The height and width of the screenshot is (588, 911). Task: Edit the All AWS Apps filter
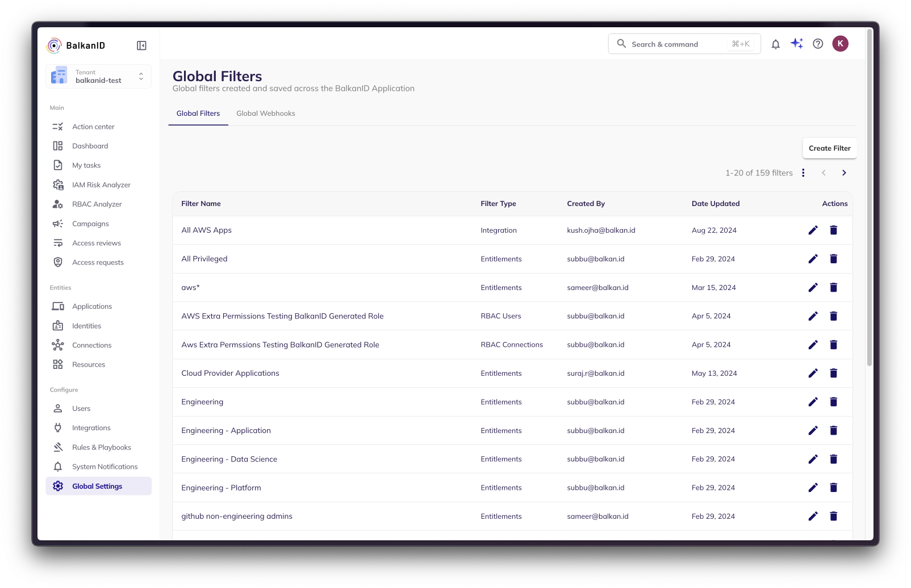[813, 230]
